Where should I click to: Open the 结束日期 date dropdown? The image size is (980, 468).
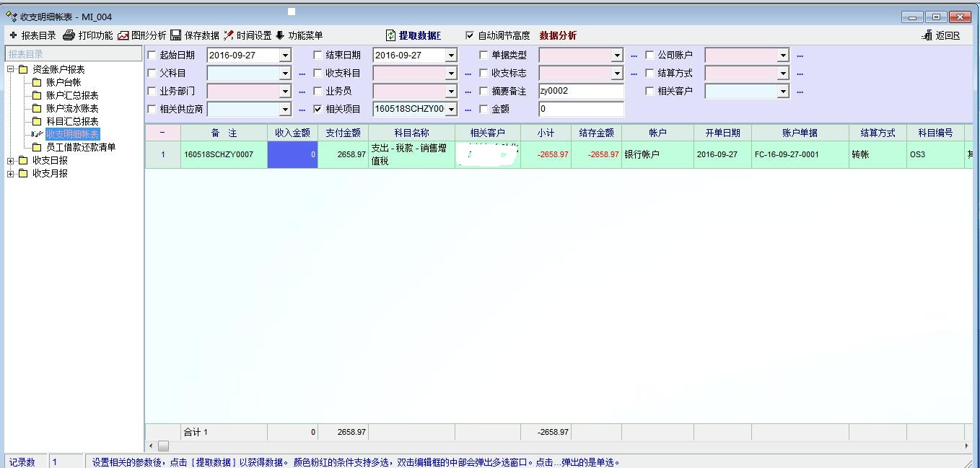(451, 56)
